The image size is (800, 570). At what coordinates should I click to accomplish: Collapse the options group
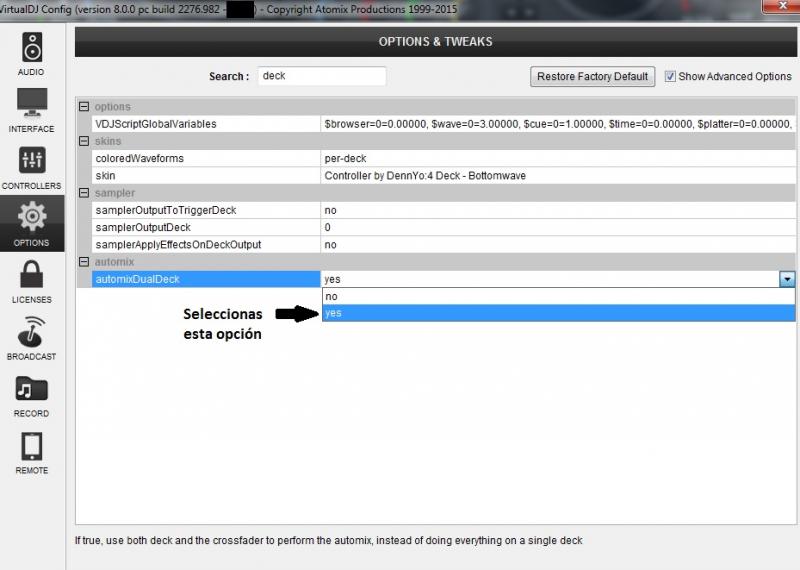click(84, 107)
